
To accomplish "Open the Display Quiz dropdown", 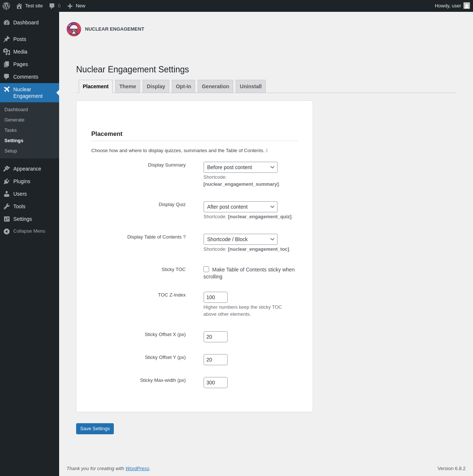I will tap(240, 207).
